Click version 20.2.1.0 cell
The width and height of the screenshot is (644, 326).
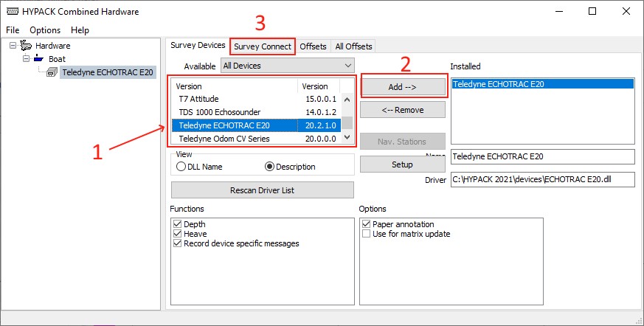320,125
